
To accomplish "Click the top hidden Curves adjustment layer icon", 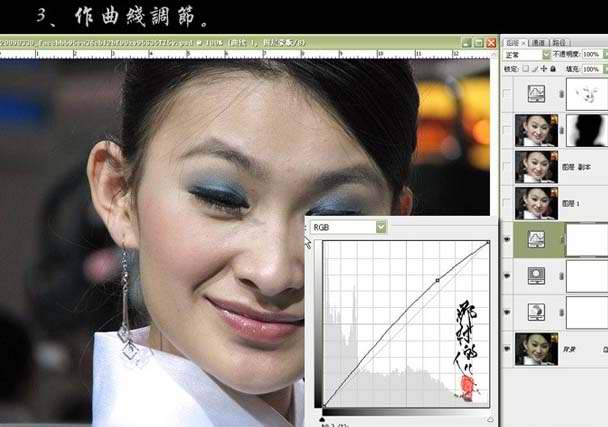I will click(536, 94).
